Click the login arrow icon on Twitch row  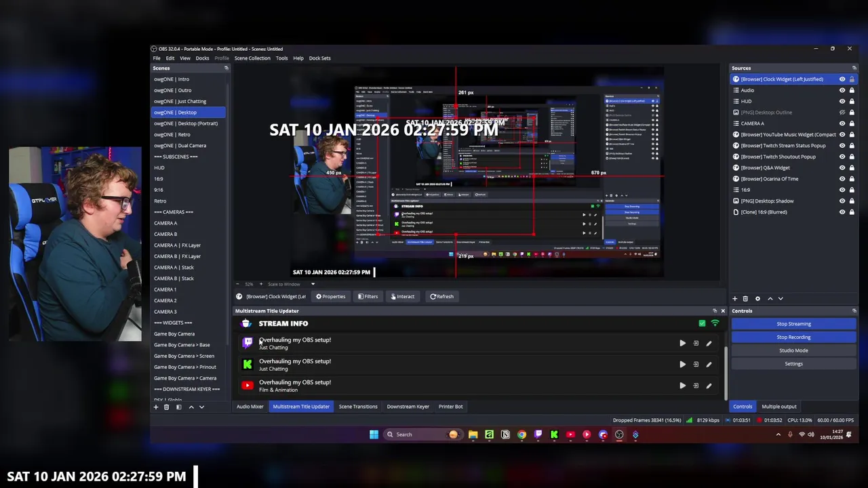point(696,344)
